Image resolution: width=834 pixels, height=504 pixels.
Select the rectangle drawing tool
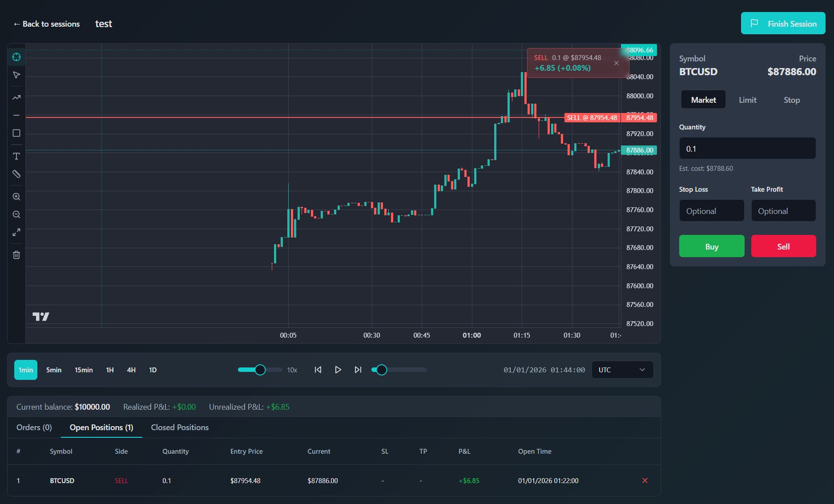coord(16,133)
